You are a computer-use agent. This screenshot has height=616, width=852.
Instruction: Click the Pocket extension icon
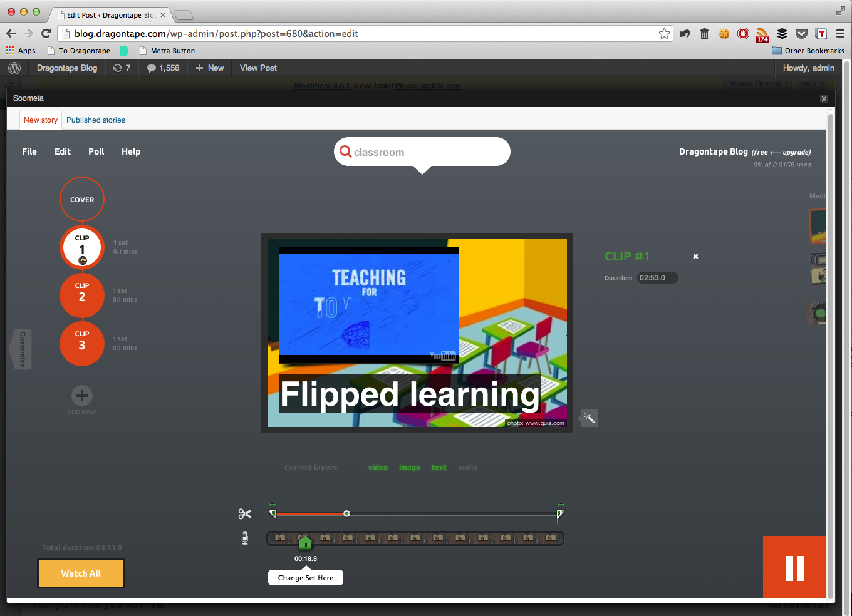click(801, 34)
